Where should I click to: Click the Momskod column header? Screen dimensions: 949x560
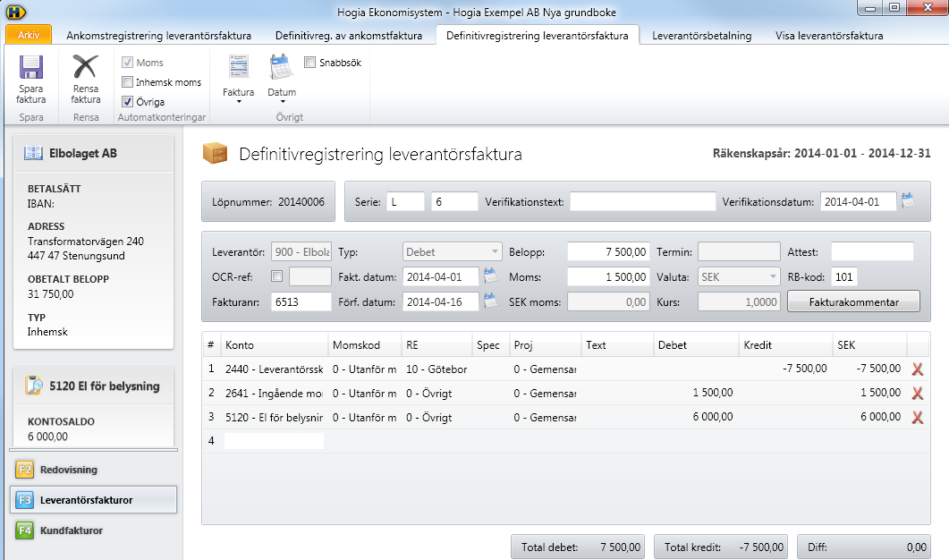[364, 344]
